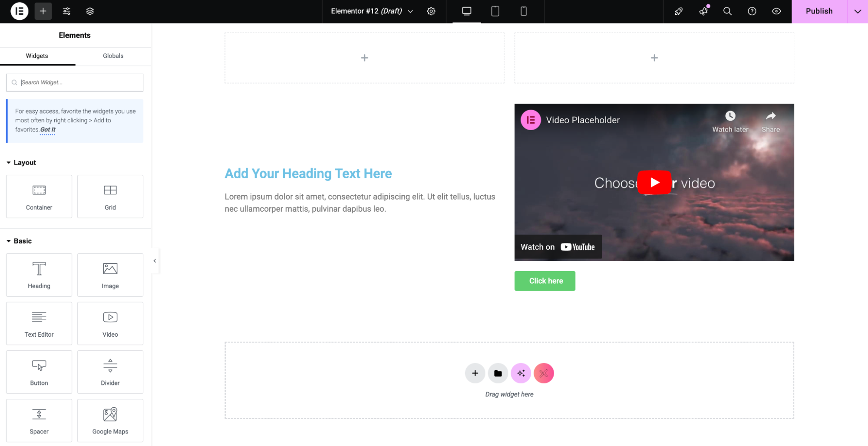Switch to mobile preview mode
This screenshot has height=446, width=868.
(x=524, y=11)
